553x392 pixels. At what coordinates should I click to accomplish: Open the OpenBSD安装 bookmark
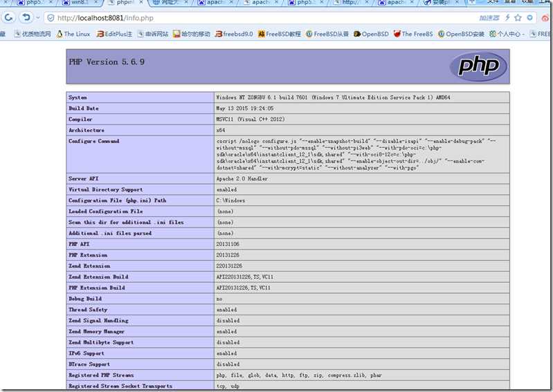click(x=461, y=34)
